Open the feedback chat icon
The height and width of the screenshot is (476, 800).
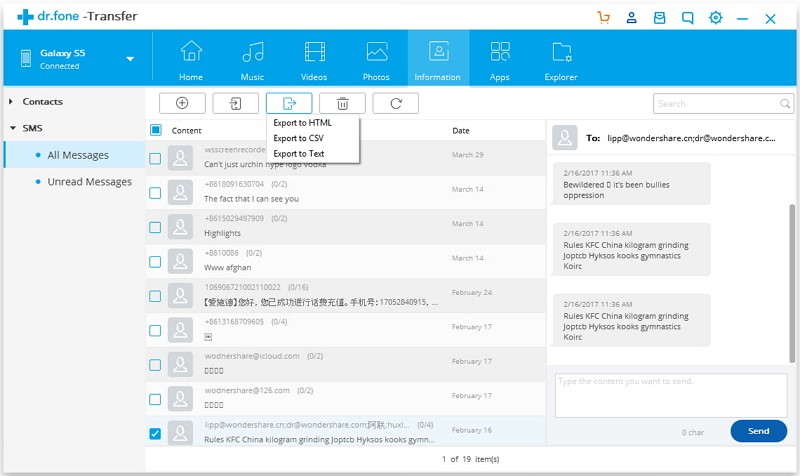[687, 18]
